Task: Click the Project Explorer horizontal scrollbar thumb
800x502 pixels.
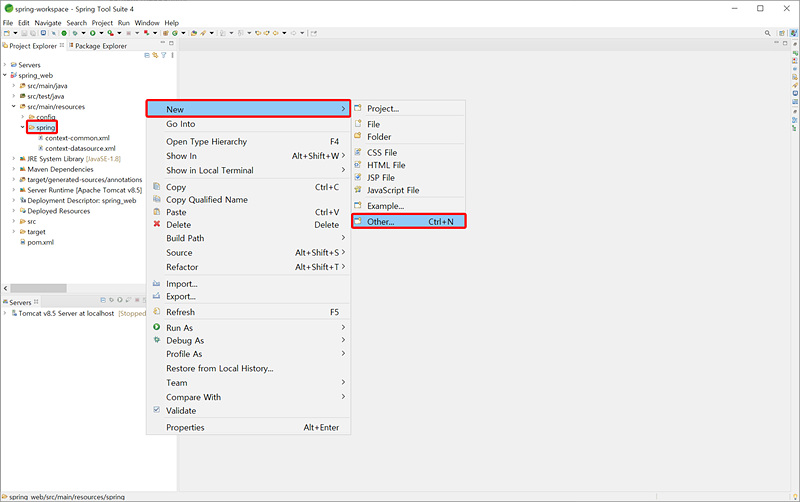Action: pos(38,288)
